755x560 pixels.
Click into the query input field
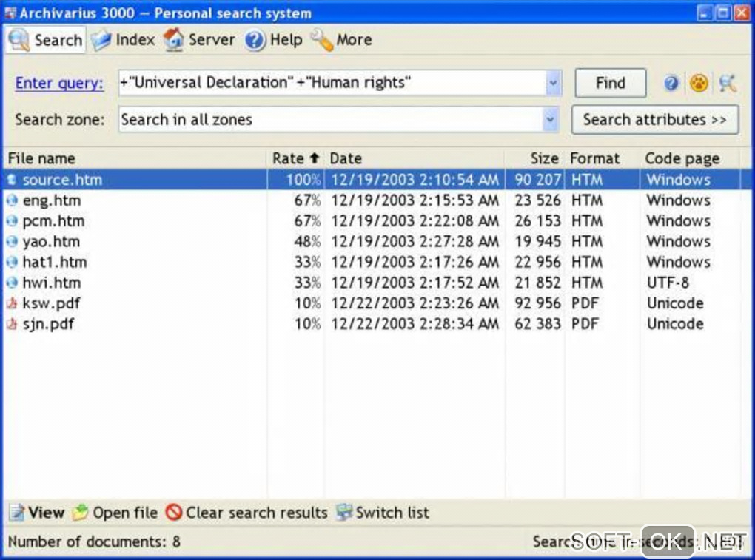pos(332,83)
